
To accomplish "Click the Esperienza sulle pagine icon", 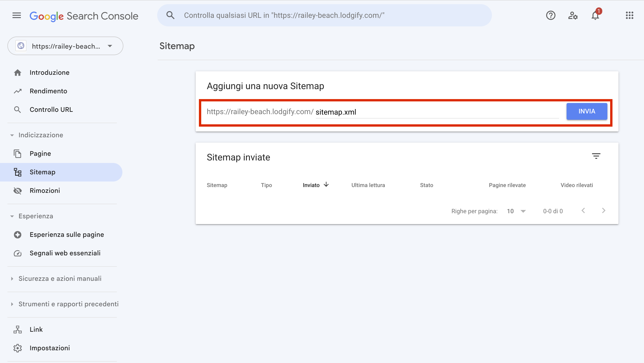I will (x=17, y=235).
